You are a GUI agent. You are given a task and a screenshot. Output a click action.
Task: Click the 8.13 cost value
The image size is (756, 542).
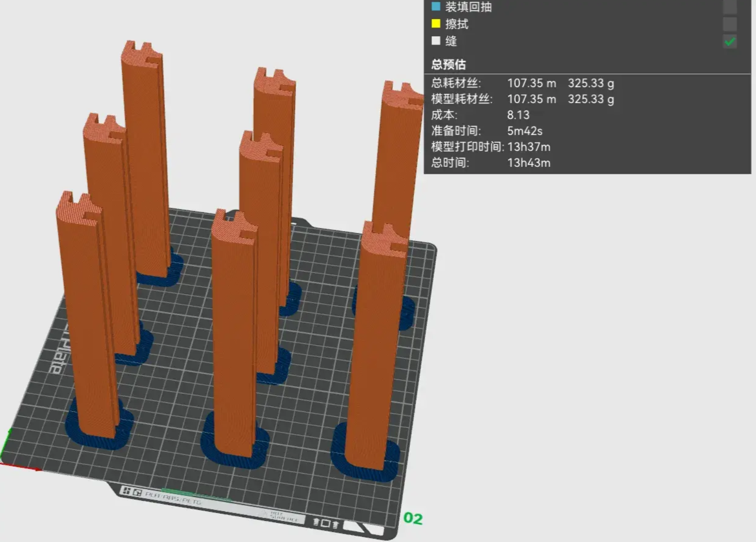[518, 115]
